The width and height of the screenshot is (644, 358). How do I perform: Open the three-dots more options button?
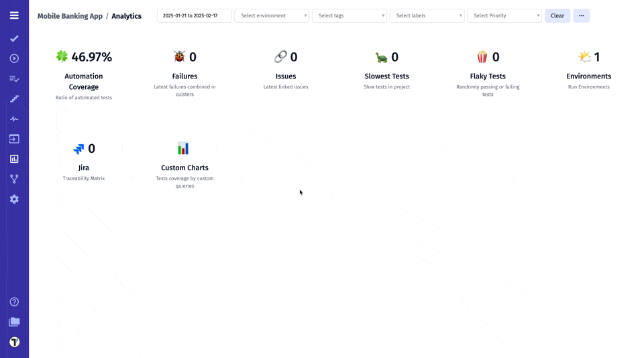[581, 15]
